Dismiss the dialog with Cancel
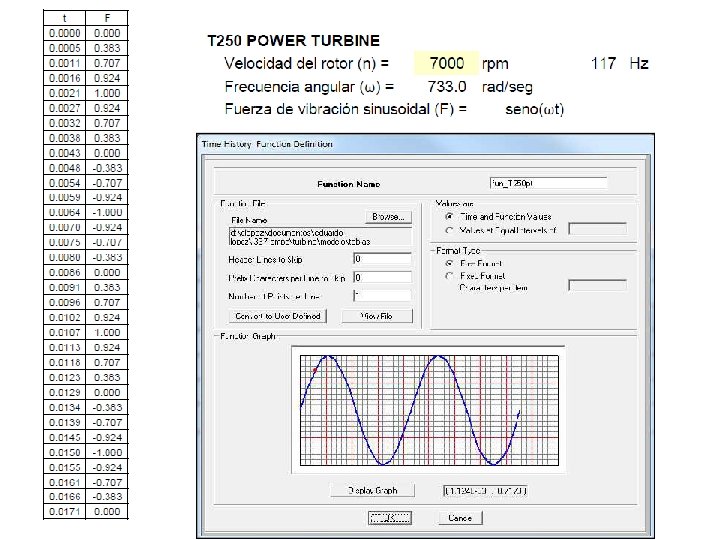720x540 pixels. tap(460, 518)
